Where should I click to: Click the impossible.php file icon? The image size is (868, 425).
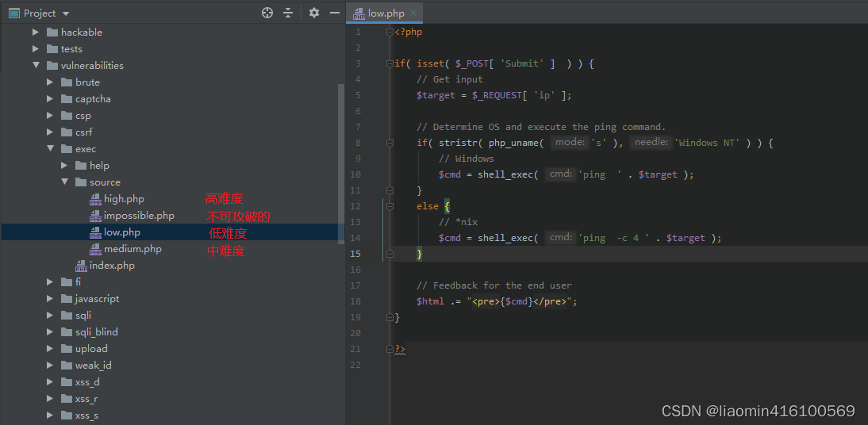click(95, 216)
